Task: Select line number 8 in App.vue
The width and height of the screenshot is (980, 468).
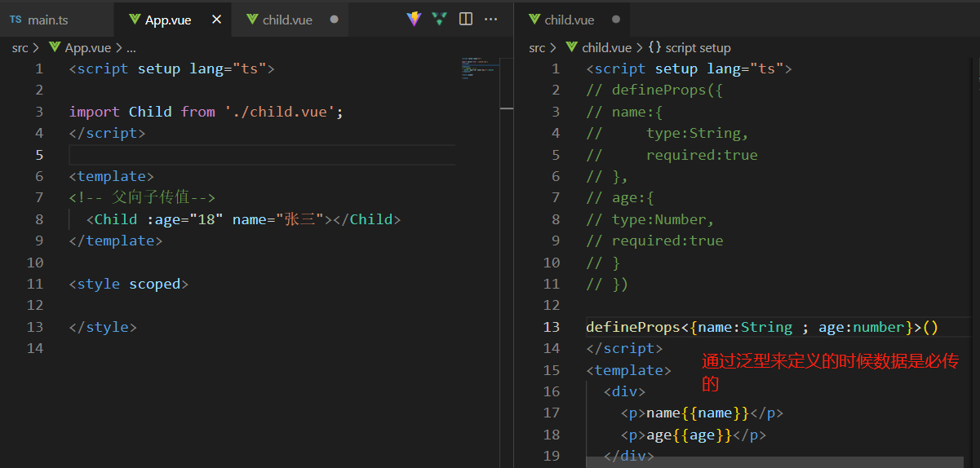Action: click(x=39, y=219)
